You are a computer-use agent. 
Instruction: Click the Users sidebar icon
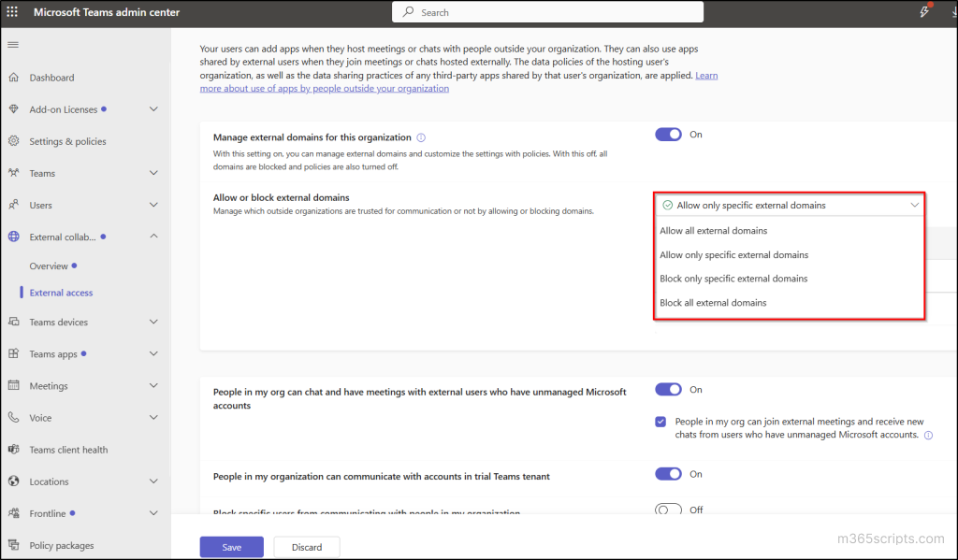click(13, 205)
